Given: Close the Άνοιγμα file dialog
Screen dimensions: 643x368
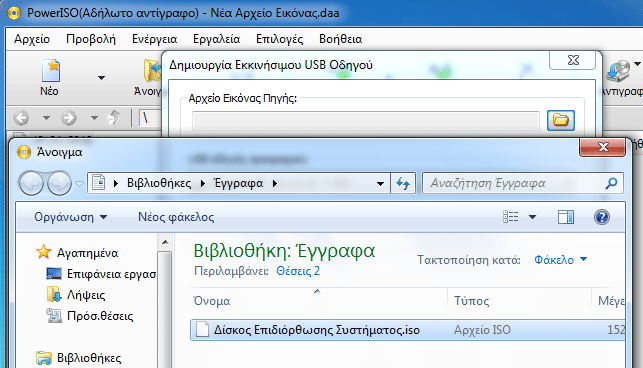Looking at the screenshot, I should [602, 147].
